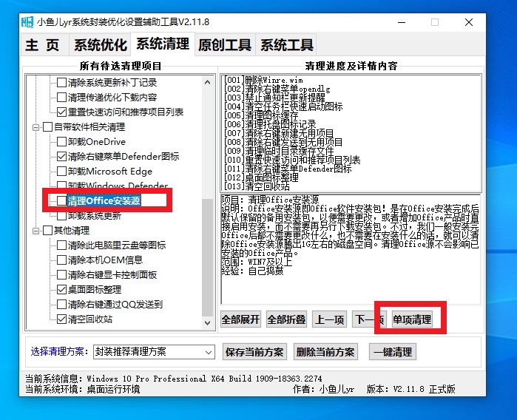Run 单项清理 for the selected item
The image size is (517, 420).
tap(411, 319)
